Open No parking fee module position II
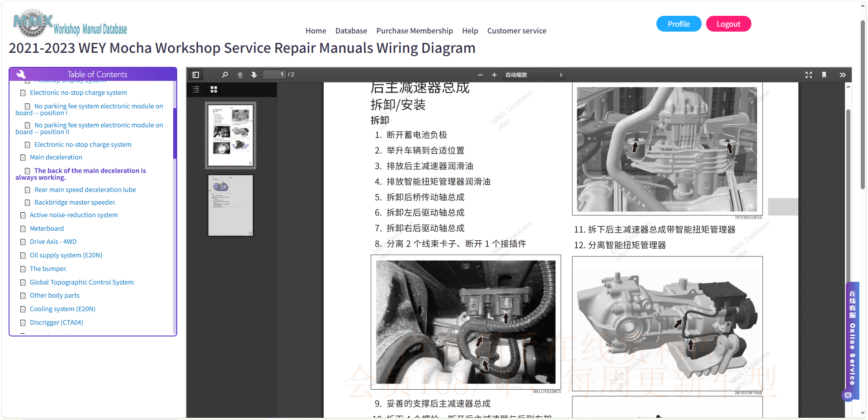The image size is (868, 420). point(89,128)
